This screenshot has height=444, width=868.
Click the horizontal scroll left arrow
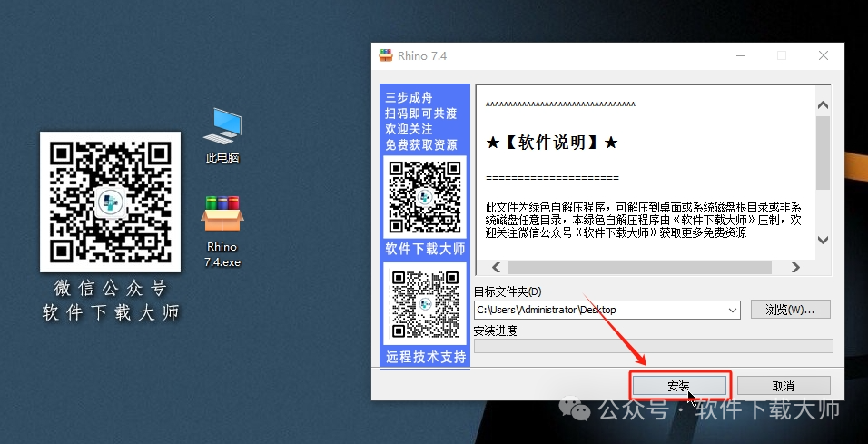[496, 267]
